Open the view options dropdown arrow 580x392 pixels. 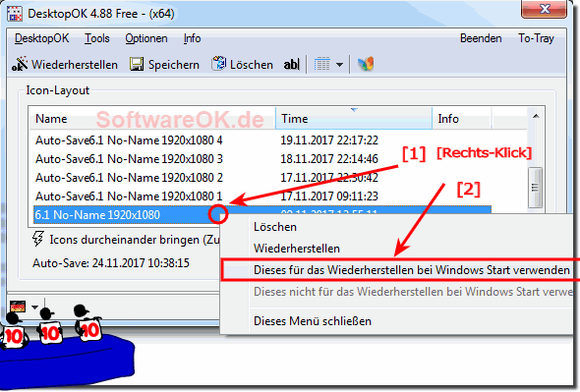tap(339, 65)
